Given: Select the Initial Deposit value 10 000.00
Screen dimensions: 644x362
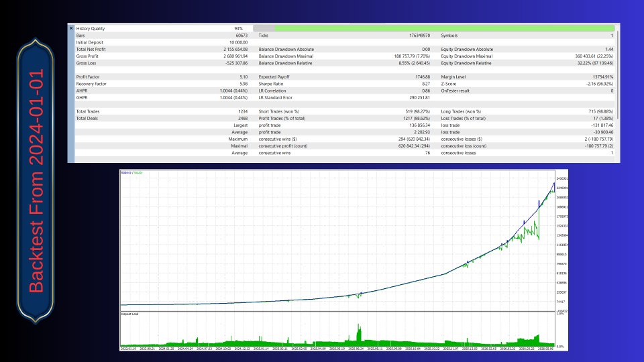Looking at the screenshot, I should pyautogui.click(x=238, y=43).
